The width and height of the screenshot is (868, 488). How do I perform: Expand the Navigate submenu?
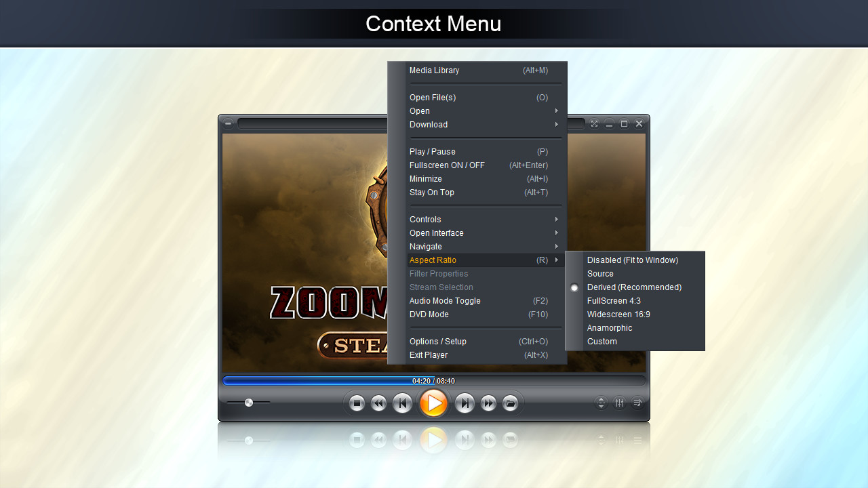(x=425, y=246)
